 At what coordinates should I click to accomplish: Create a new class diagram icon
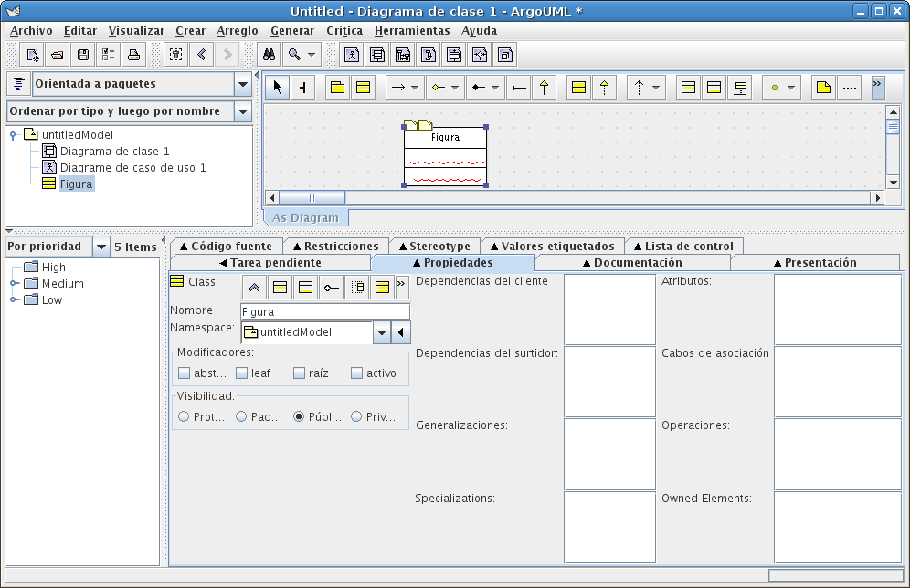pos(377,55)
